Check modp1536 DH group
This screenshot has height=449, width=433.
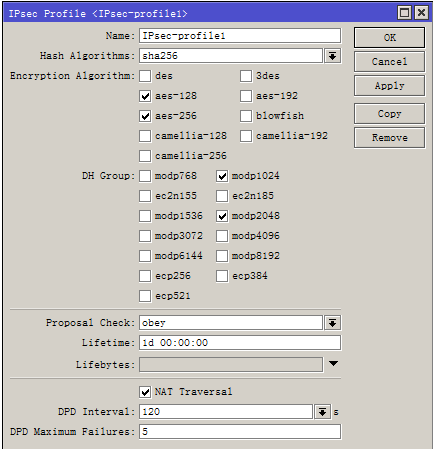click(x=145, y=216)
